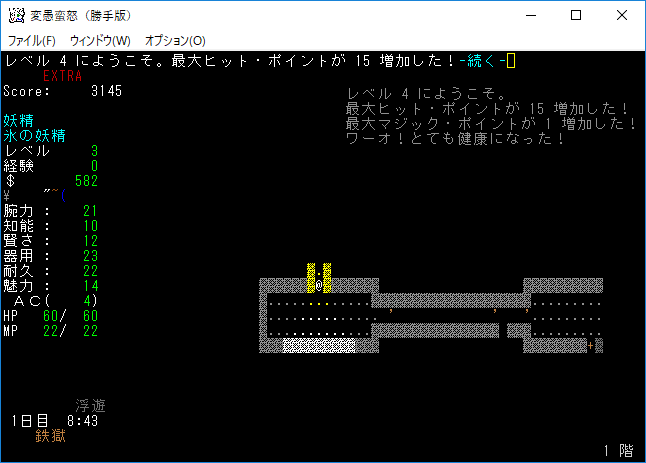
Task: Click the white highlighted floor section of the map
Action: point(320,345)
